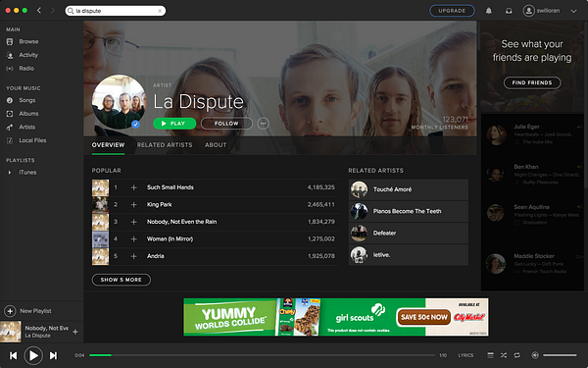Open related artist Touché Amoré
588x368 pixels.
click(x=409, y=189)
